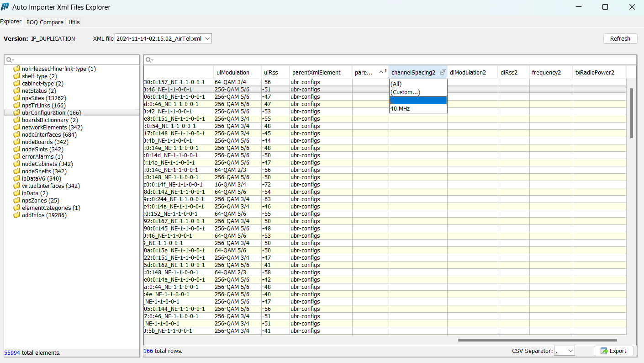
Task: Select the Explorer tab
Action: (x=11, y=21)
